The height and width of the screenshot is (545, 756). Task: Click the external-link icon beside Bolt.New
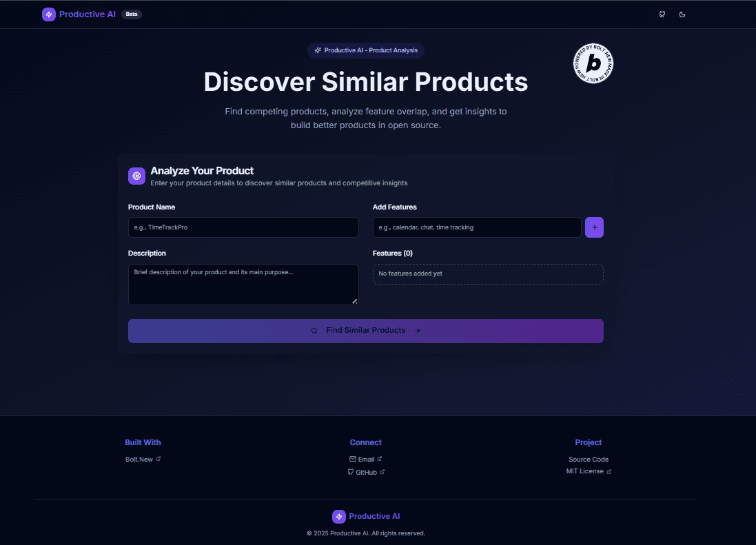coord(158,459)
